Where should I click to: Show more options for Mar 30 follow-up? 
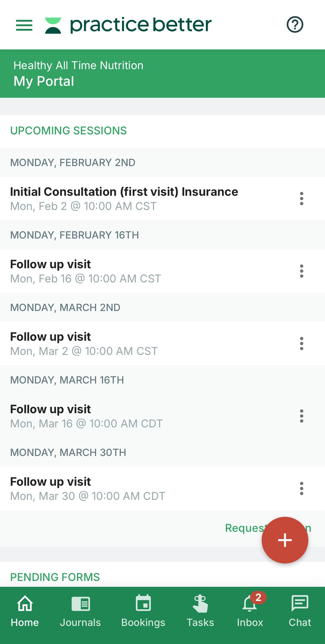pos(301,488)
